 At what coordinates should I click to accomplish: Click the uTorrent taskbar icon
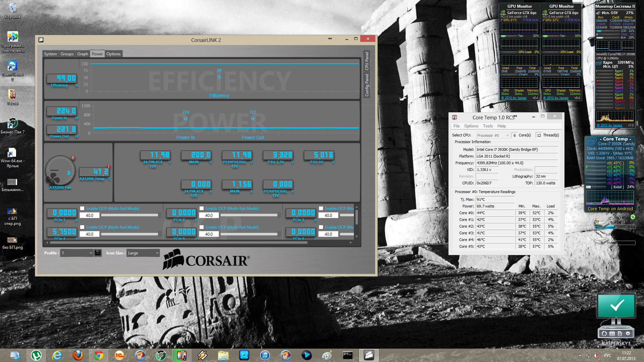pos(36,355)
